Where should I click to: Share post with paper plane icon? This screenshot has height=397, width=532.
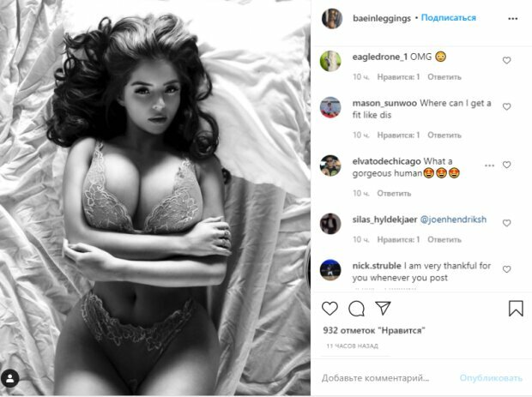point(383,308)
